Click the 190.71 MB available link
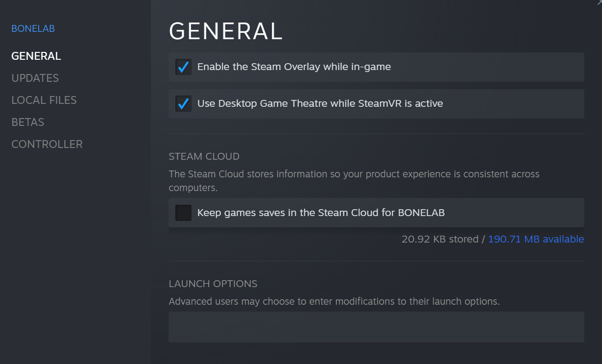 pos(536,239)
